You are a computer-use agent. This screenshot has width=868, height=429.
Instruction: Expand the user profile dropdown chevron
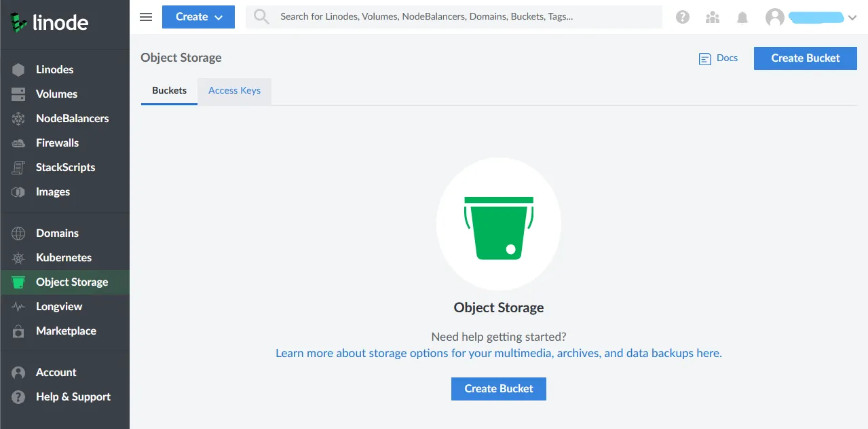click(852, 18)
